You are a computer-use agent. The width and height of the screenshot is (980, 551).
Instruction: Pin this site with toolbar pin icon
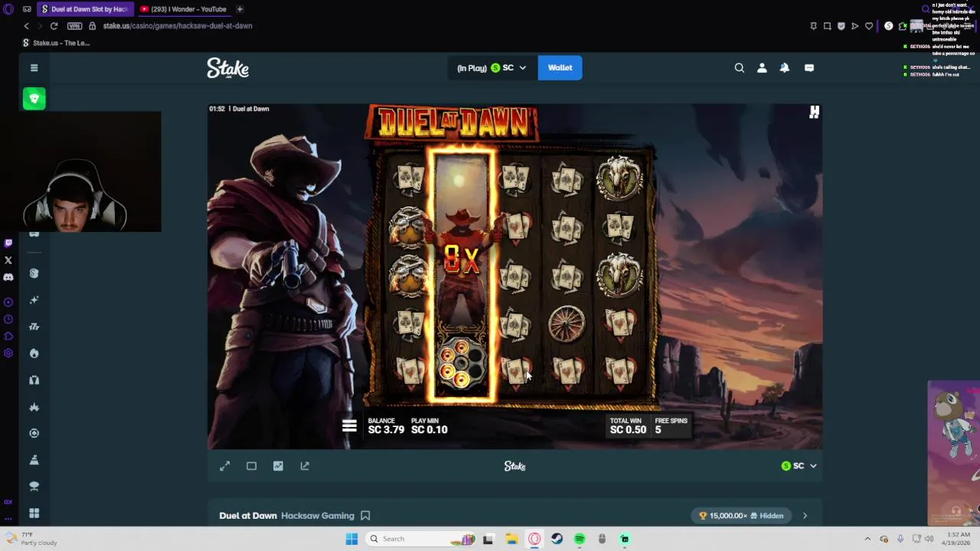813,26
